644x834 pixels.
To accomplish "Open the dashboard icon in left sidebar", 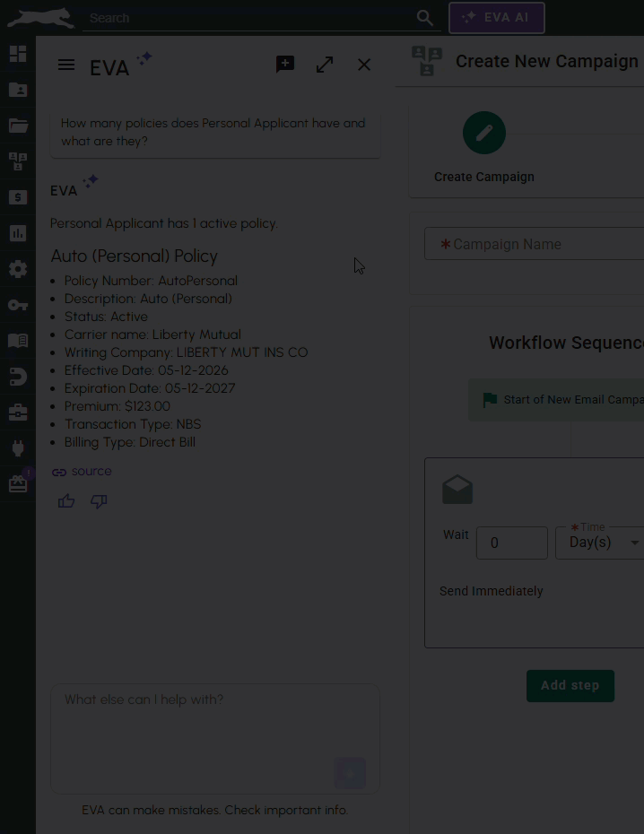I will click(x=18, y=54).
